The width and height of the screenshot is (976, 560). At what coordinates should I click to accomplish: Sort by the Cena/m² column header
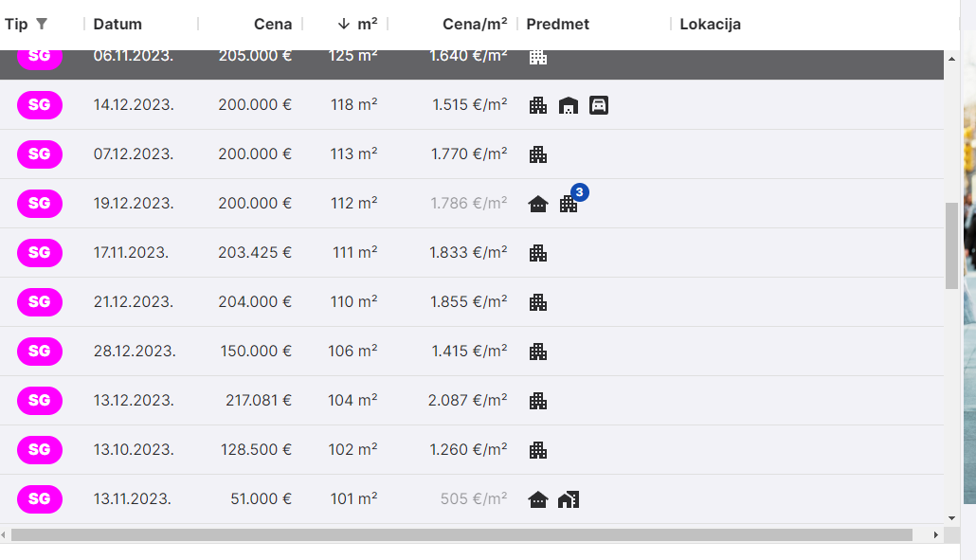point(474,24)
